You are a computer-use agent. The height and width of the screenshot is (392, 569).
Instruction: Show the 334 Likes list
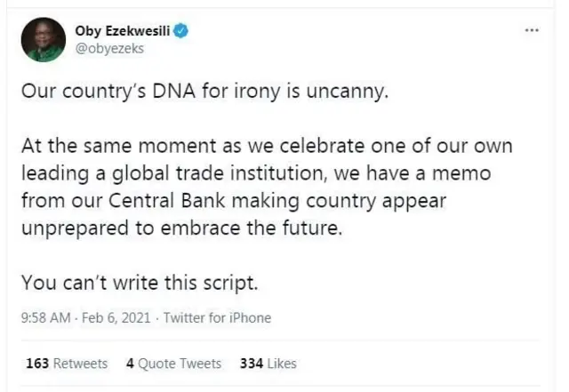pyautogui.click(x=268, y=364)
